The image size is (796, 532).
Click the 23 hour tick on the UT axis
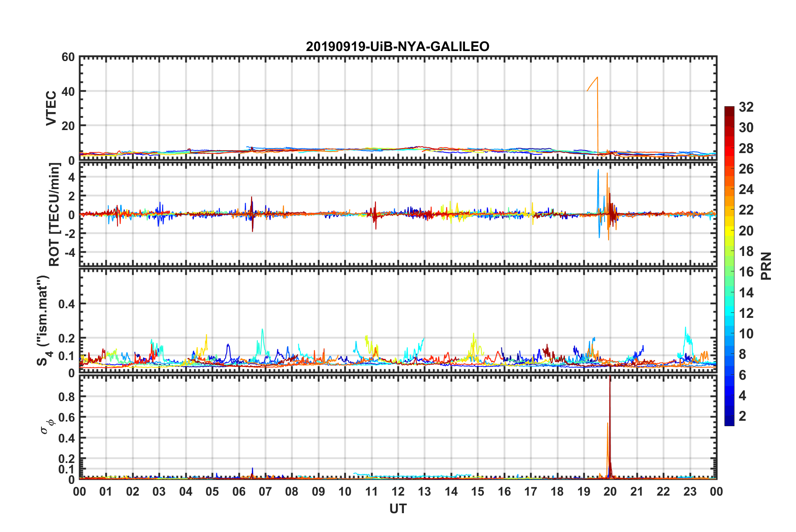pyautogui.click(x=690, y=491)
